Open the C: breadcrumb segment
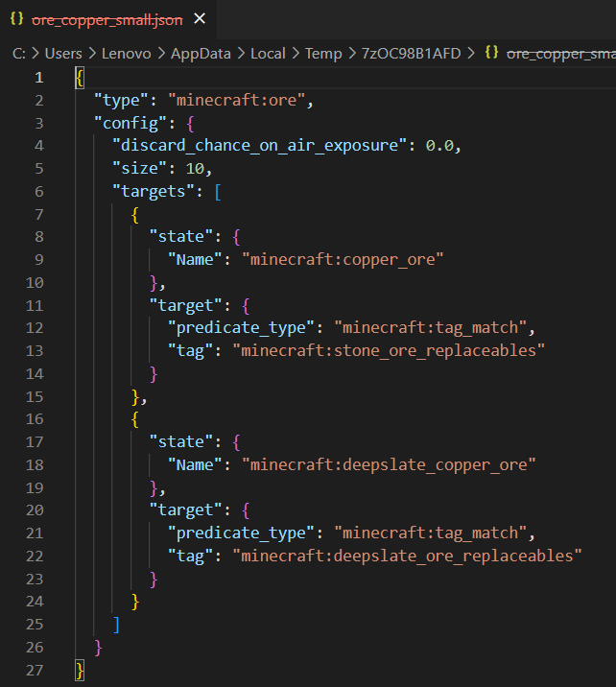The width and height of the screenshot is (616, 687). [19, 54]
